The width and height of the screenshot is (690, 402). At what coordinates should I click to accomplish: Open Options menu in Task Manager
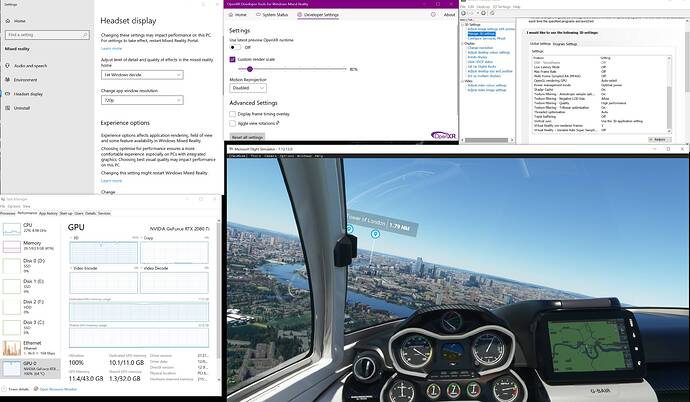click(x=14, y=206)
